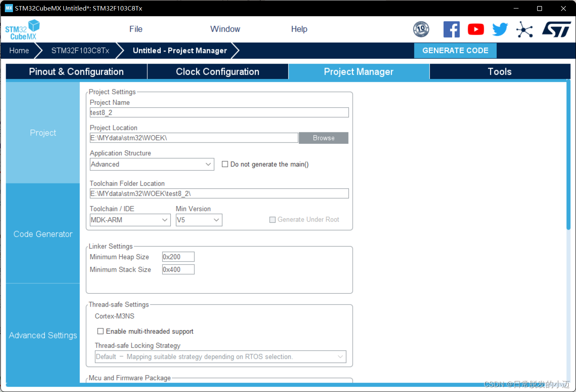Open the YouTube icon link

tap(476, 29)
